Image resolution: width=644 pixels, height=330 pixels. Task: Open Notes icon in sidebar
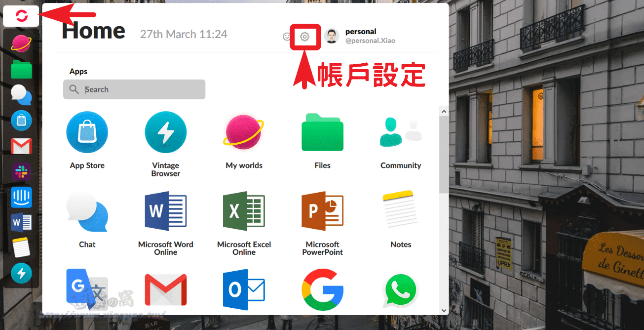[x=21, y=247]
